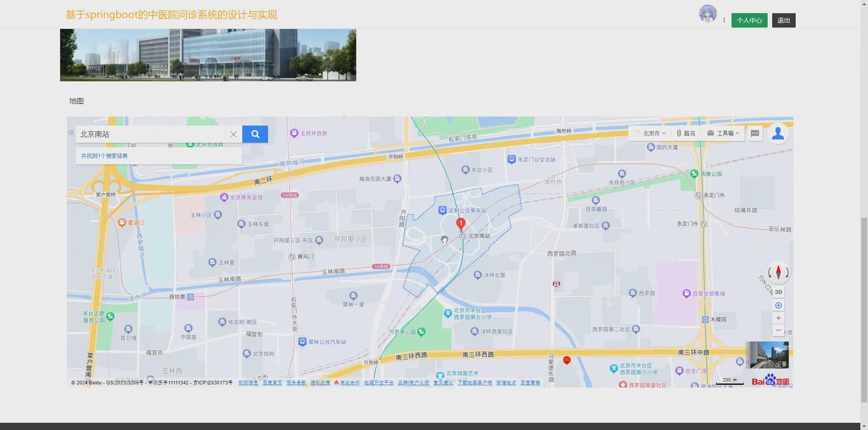This screenshot has width=868, height=430.
Task: Open the map feedback message icon
Action: (x=755, y=133)
